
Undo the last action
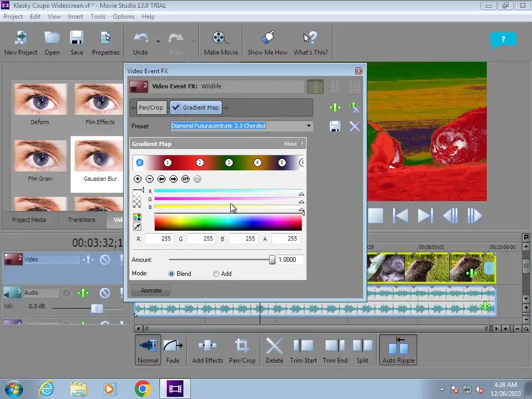(140, 43)
